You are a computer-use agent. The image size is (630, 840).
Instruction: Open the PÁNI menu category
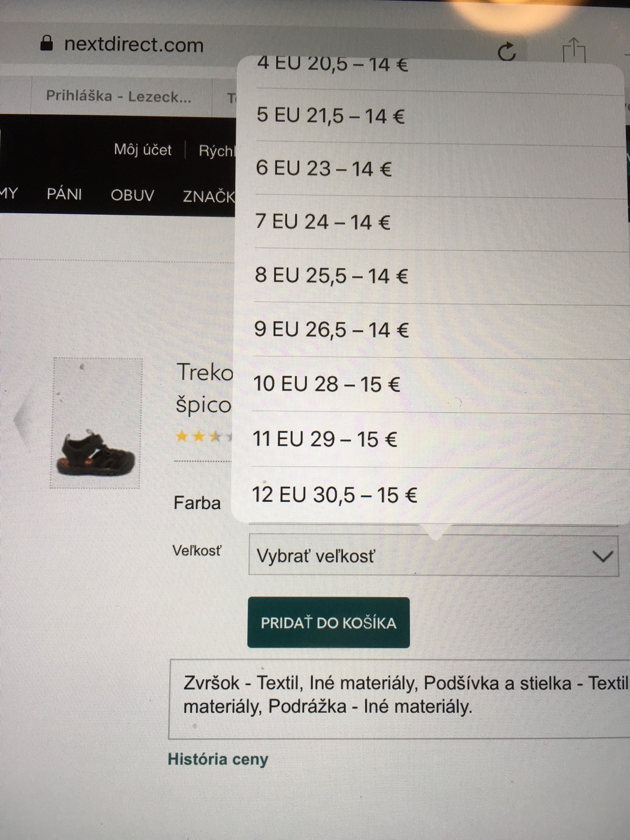coord(64,194)
